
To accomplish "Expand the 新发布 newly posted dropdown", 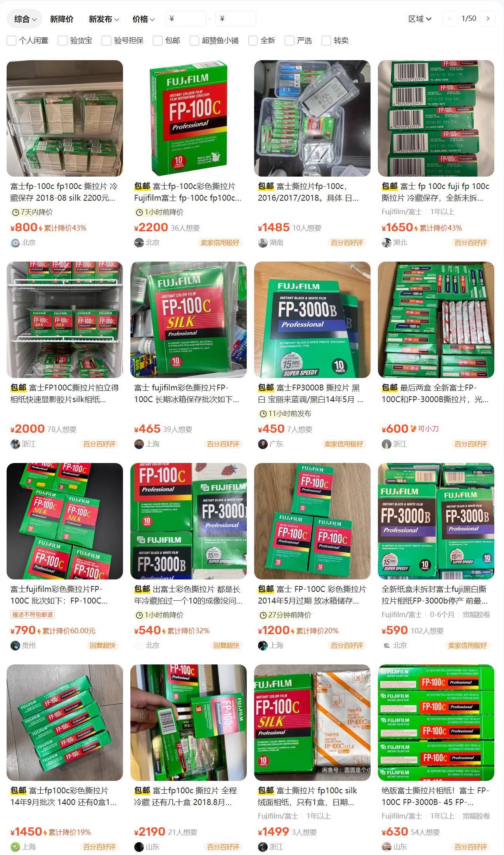I will tap(104, 19).
